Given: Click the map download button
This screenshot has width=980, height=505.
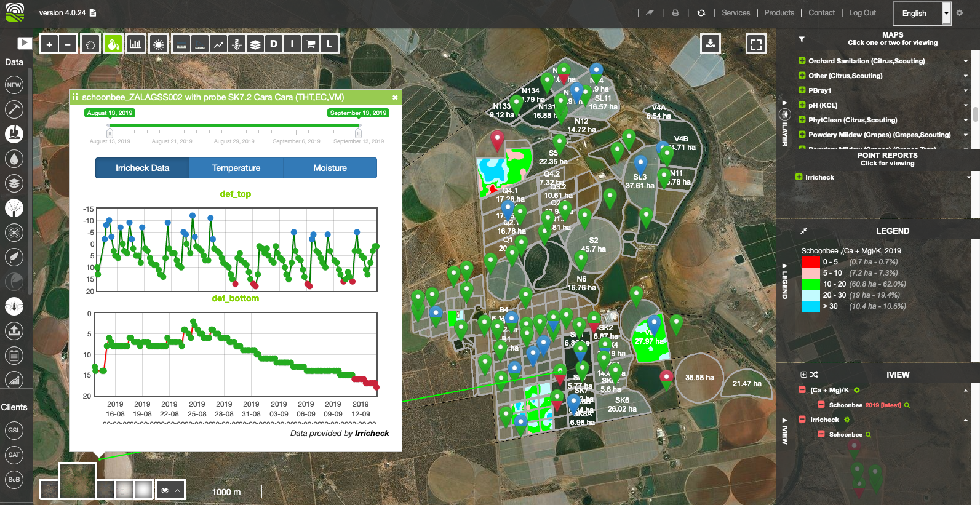Looking at the screenshot, I should [711, 44].
